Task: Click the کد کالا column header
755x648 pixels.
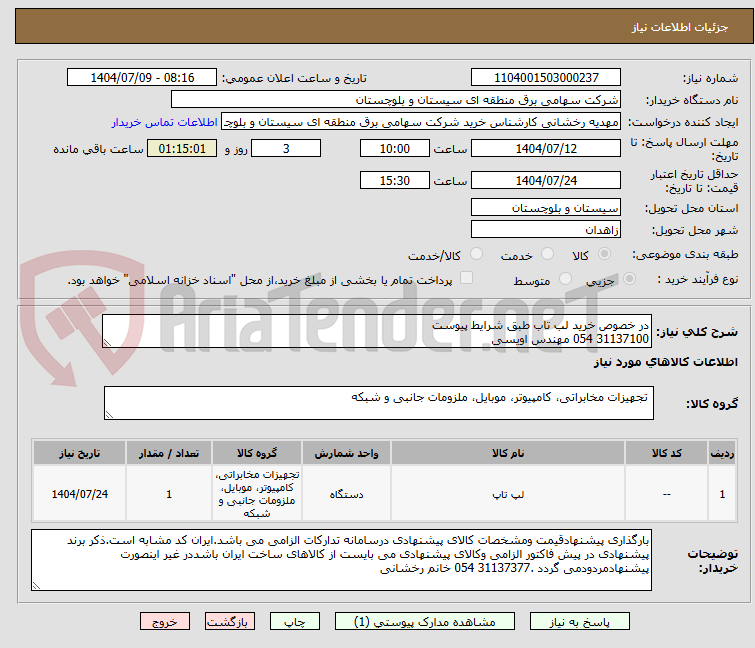Action: 666,453
